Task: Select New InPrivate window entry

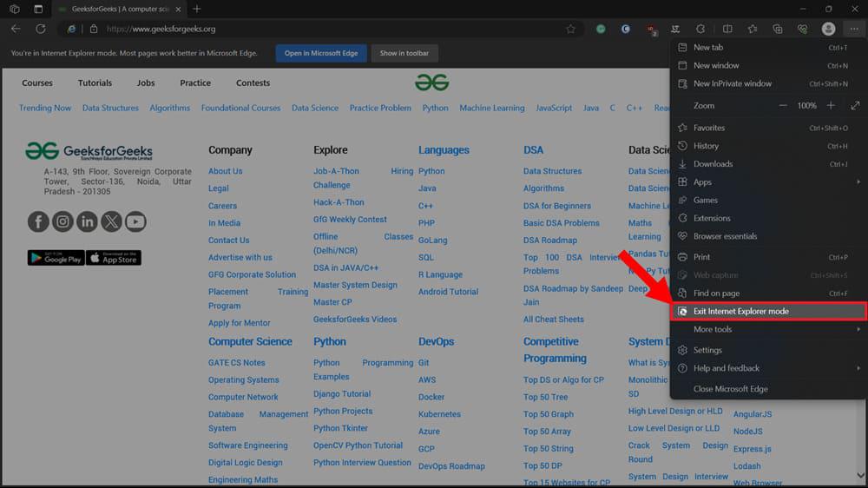Action: click(x=768, y=83)
